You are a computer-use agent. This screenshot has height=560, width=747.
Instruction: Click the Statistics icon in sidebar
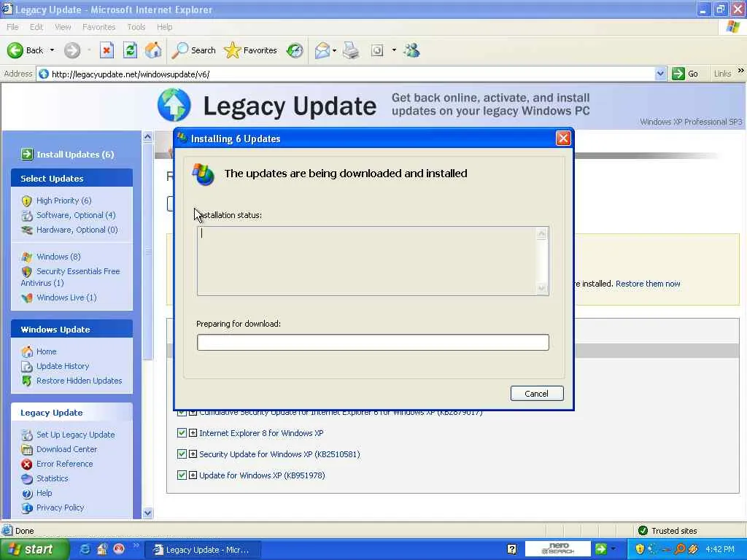[x=27, y=478]
